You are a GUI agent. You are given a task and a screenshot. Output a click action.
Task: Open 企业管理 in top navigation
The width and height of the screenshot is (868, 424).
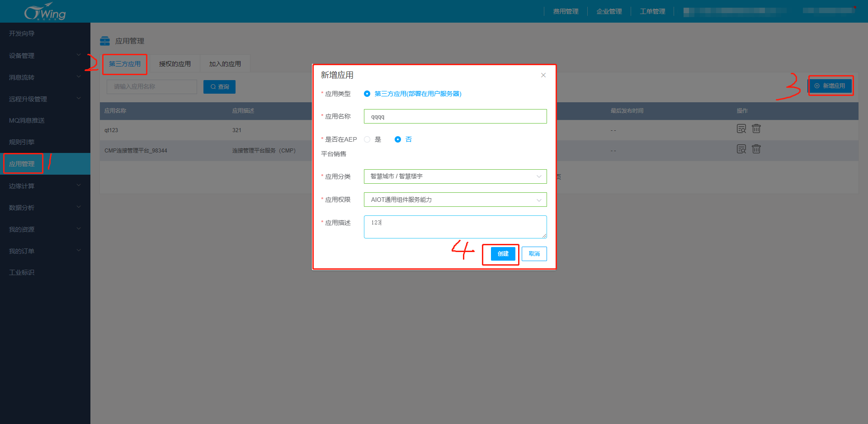coord(609,11)
